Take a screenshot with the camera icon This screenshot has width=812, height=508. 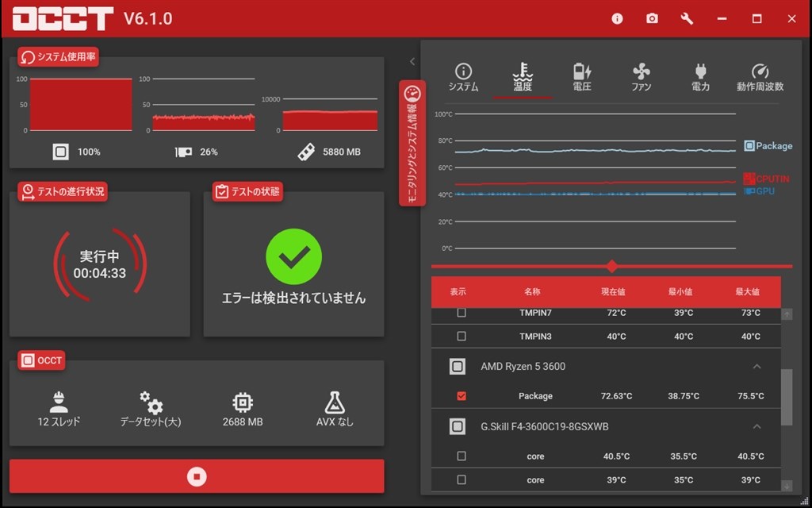coord(652,19)
